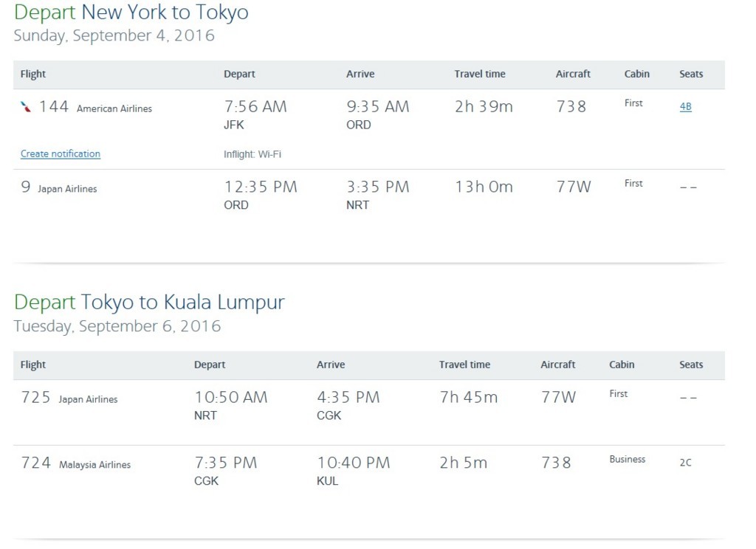Click Depart Tokyo to Kuala Lumpur heading

[149, 302]
